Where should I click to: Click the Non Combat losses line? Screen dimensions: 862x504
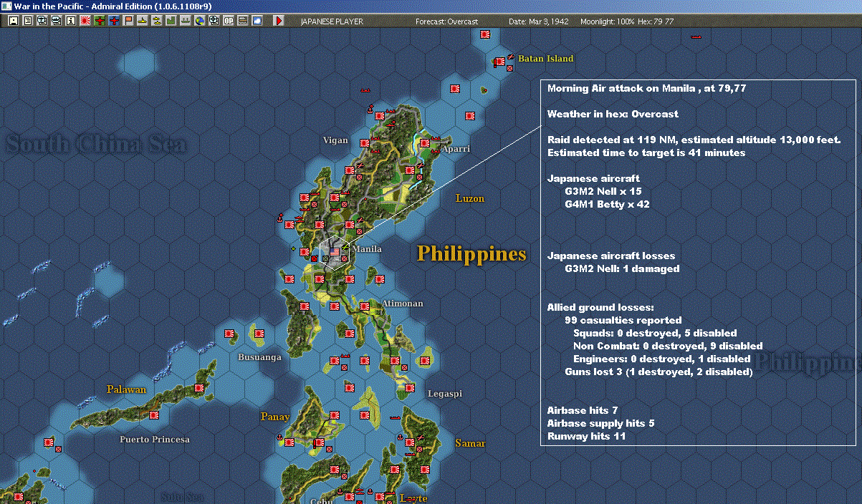[x=668, y=346]
